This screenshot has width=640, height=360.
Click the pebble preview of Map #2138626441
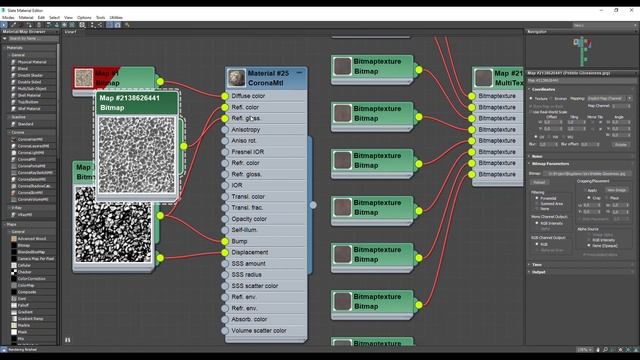tap(137, 155)
